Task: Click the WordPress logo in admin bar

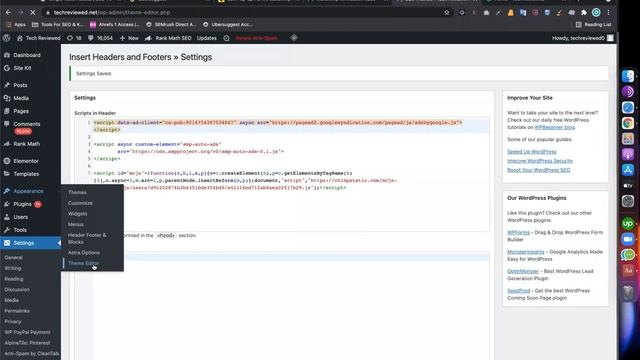Action: (x=7, y=38)
